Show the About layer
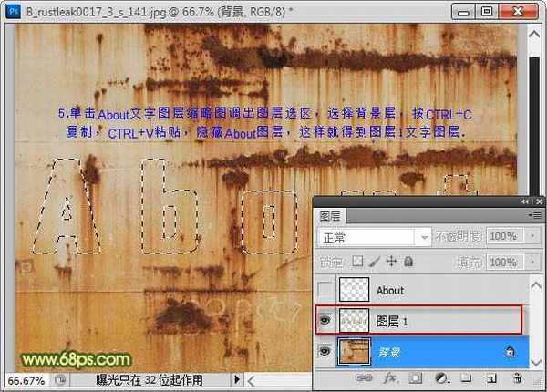Viewport: 547px width, 392px height. coord(325,290)
